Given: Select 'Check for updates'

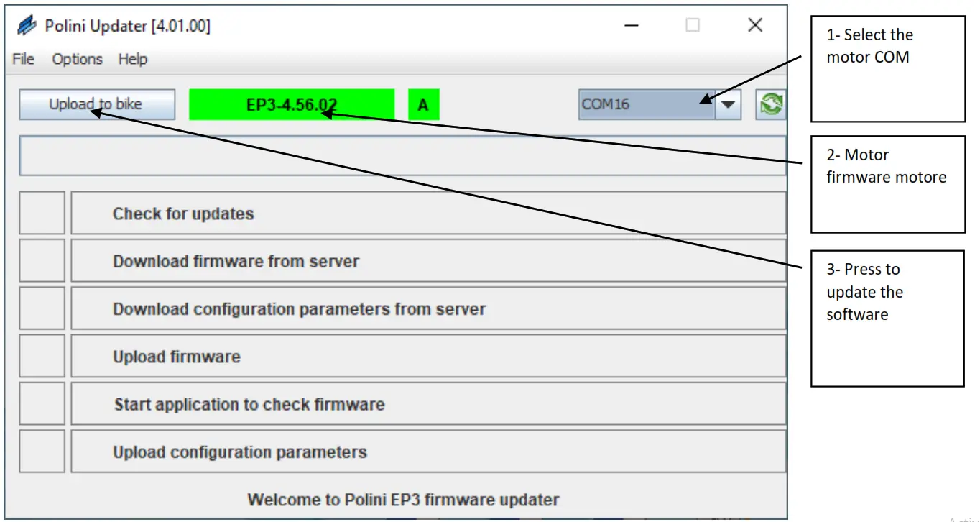Looking at the screenshot, I should (429, 212).
